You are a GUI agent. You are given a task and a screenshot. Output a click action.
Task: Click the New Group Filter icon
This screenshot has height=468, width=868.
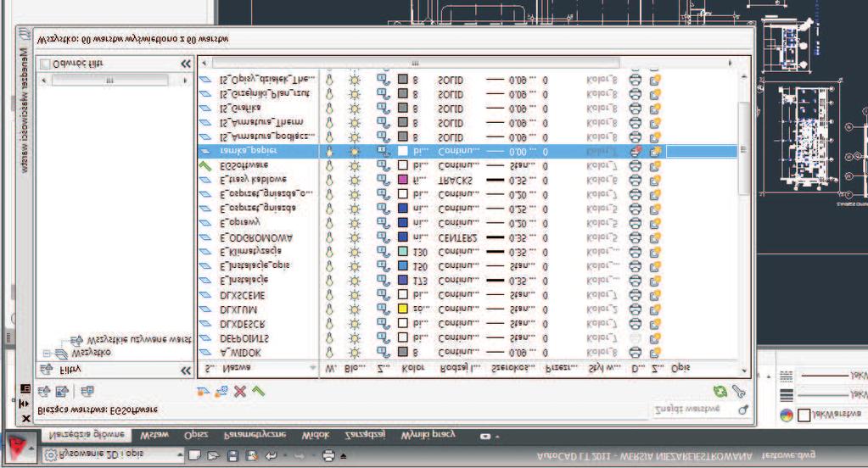click(x=62, y=392)
